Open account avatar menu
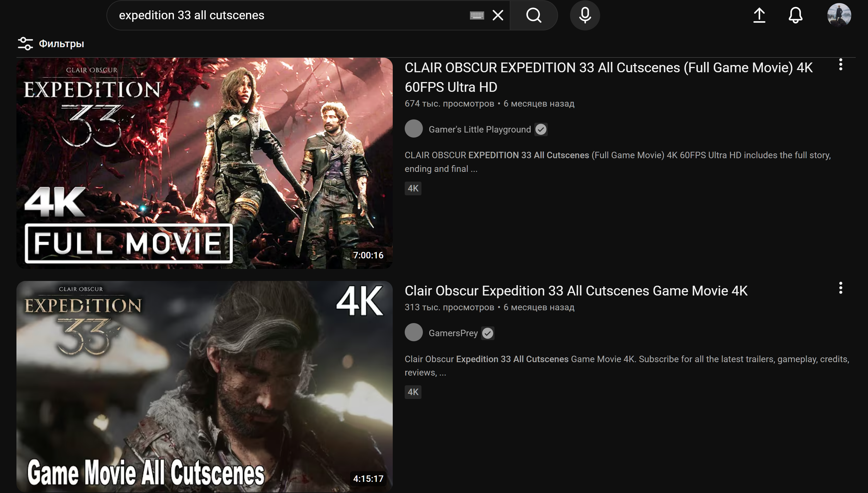Image resolution: width=868 pixels, height=493 pixels. 839,15
